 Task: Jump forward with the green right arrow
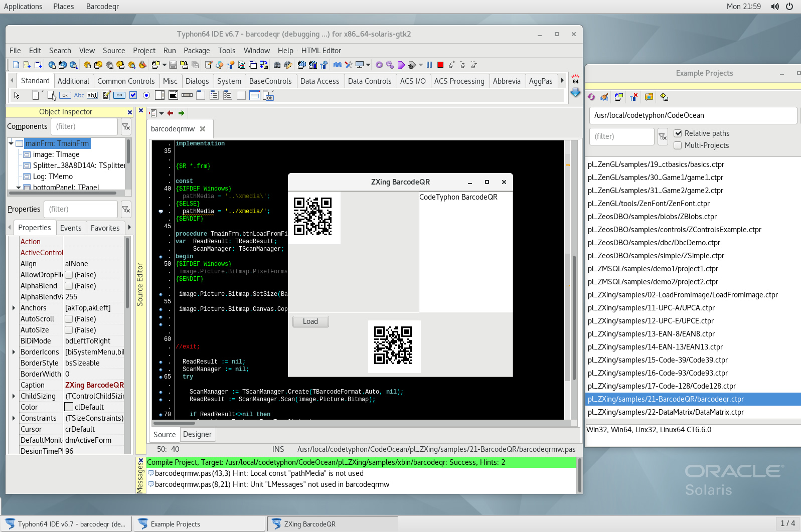coord(182,113)
